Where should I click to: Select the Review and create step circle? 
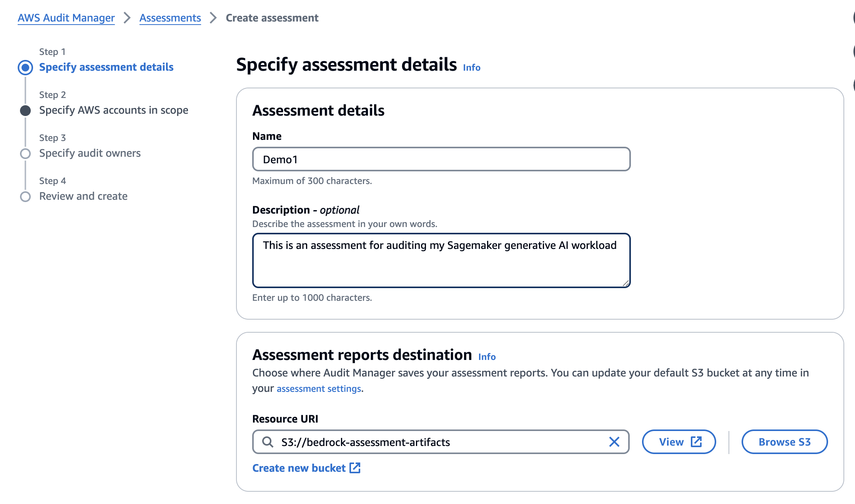click(25, 196)
